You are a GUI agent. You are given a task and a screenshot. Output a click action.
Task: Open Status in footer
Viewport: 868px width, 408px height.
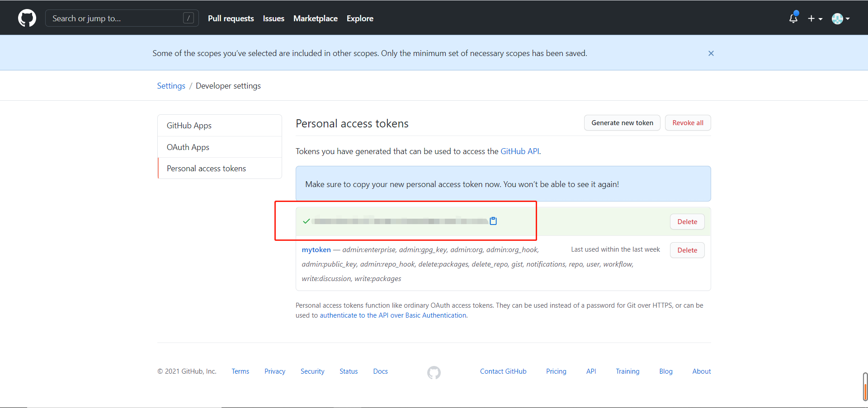[x=349, y=371]
